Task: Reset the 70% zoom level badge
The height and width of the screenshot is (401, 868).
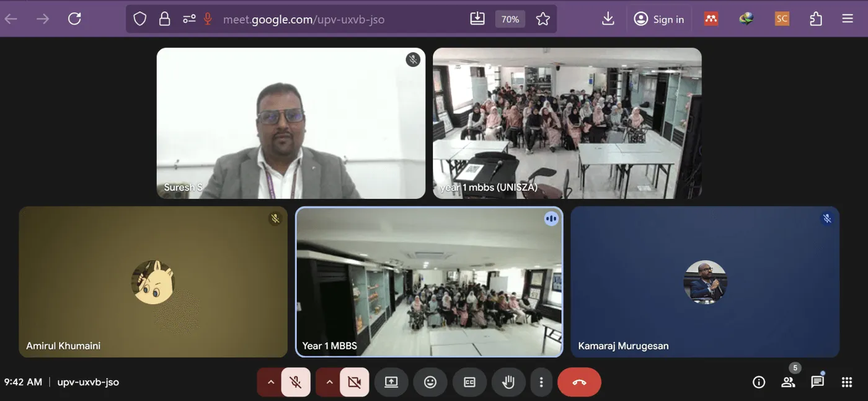Action: (x=510, y=19)
